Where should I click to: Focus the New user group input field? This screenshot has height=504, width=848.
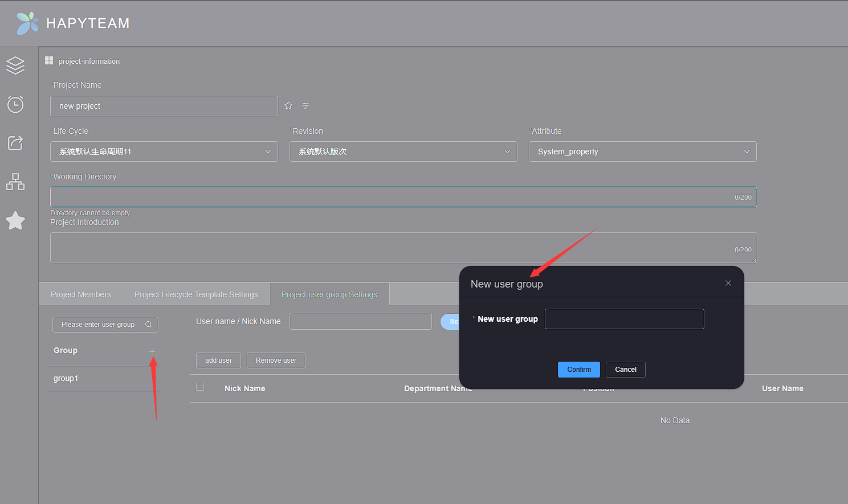click(625, 319)
